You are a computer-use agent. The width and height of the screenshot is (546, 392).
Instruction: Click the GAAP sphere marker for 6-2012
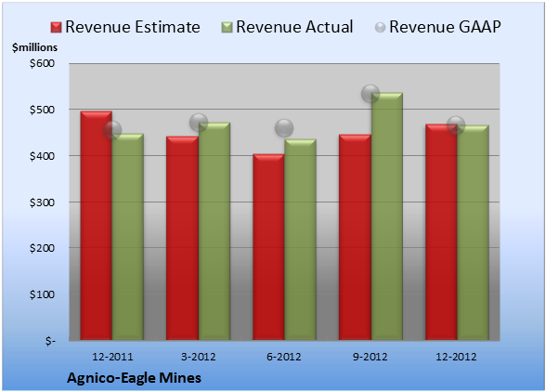pyautogui.click(x=284, y=128)
